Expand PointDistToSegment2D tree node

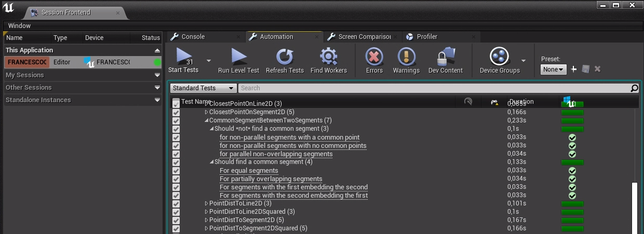[x=206, y=220]
